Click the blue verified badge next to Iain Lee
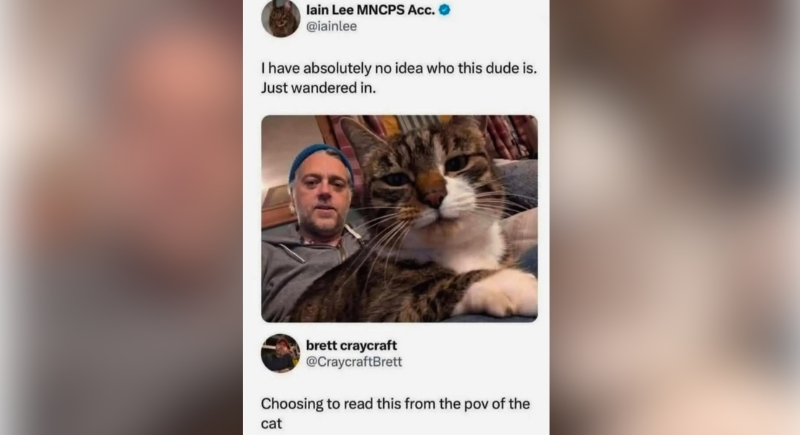800x435 pixels. (x=444, y=10)
